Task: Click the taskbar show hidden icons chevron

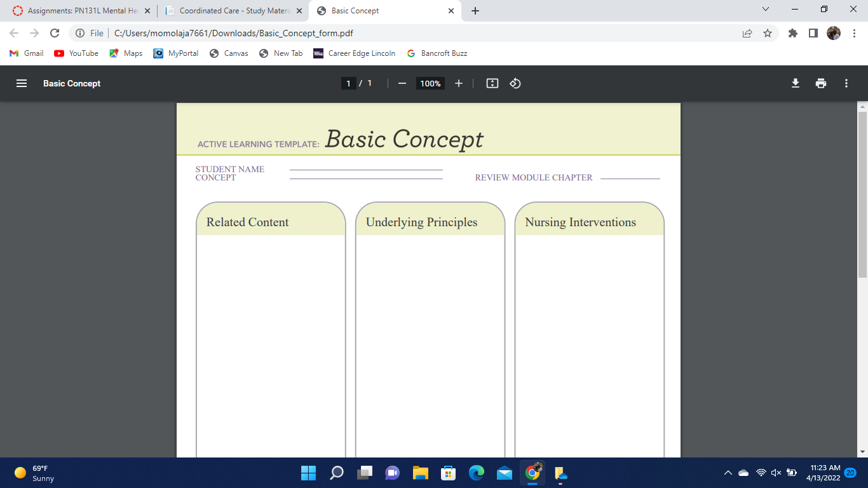Action: pyautogui.click(x=729, y=473)
